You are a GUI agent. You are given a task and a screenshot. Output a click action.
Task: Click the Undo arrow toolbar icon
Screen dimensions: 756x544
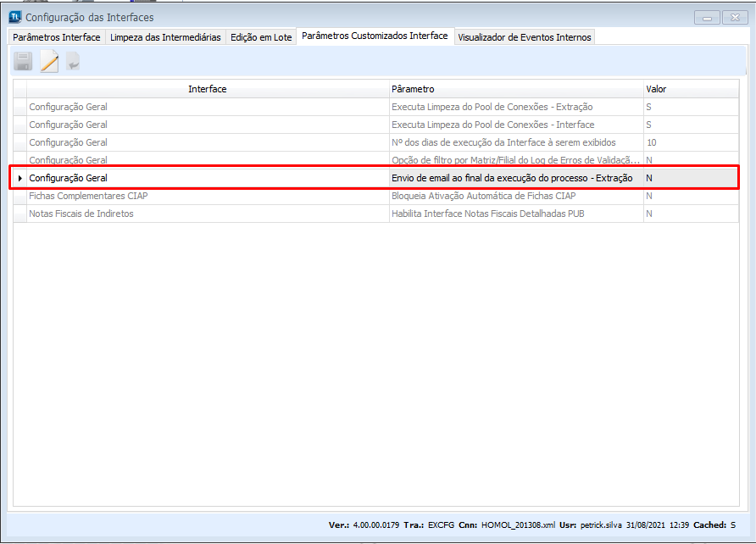74,61
